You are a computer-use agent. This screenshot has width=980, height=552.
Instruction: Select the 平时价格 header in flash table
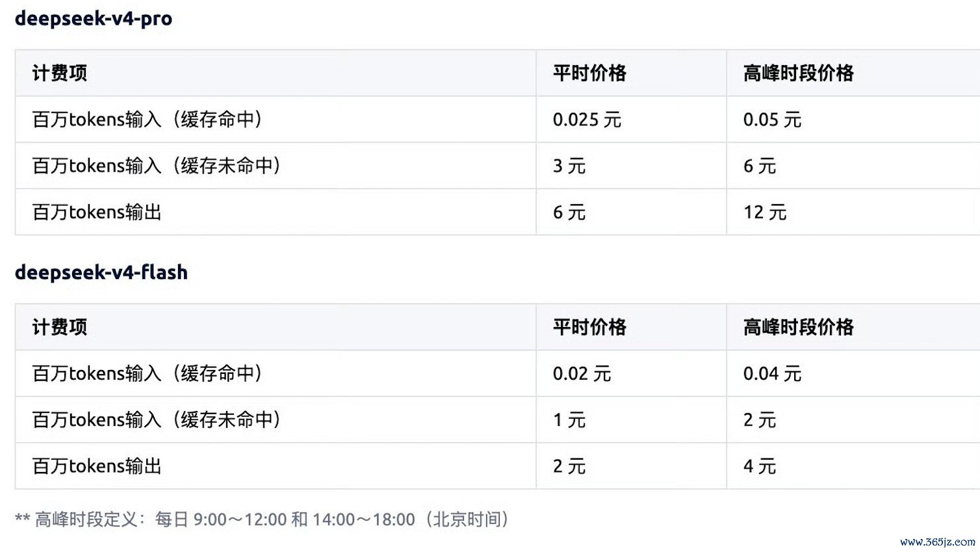589,326
